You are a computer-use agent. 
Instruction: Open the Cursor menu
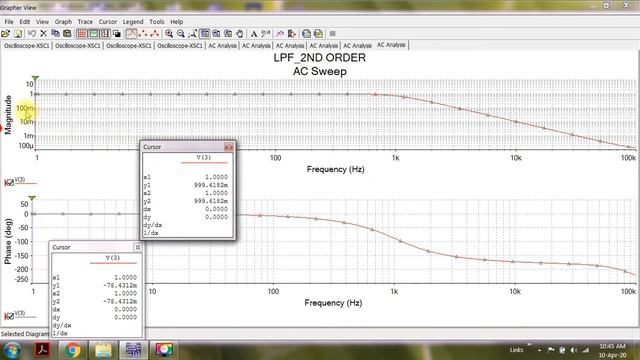(108, 22)
